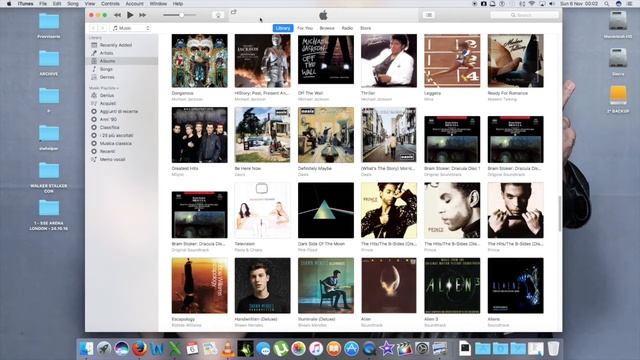Select Songs in the sidebar
This screenshot has height=360, width=640.
[122, 69]
